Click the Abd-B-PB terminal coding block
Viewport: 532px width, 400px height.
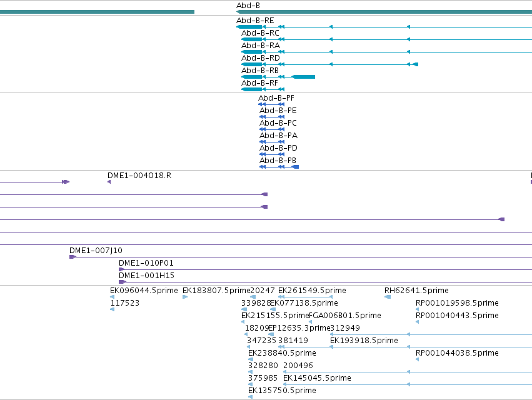coord(295,167)
